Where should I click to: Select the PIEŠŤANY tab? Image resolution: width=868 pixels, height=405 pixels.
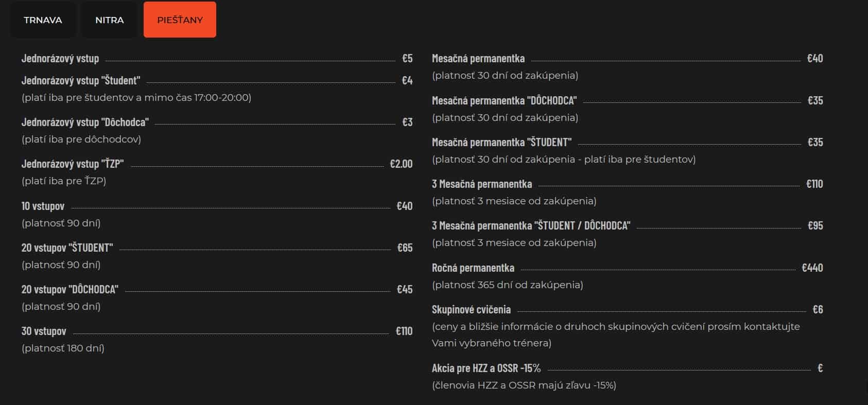(180, 20)
